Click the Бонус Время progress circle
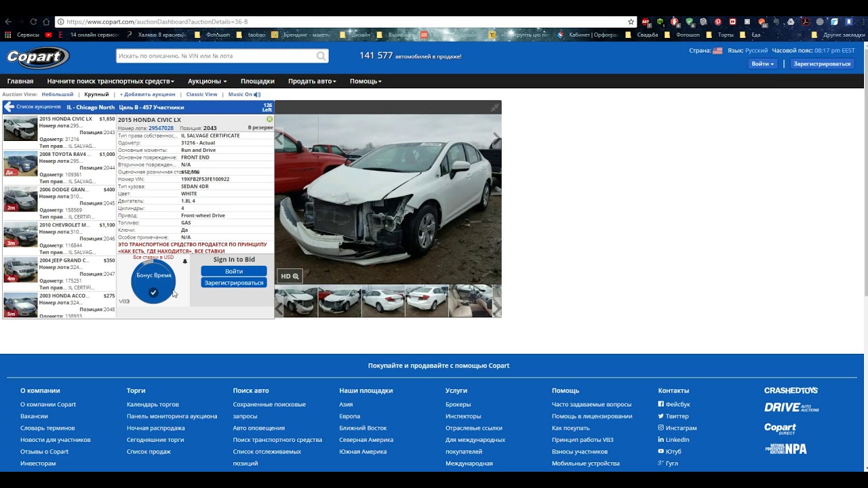This screenshot has width=868, height=488. pos(153,281)
